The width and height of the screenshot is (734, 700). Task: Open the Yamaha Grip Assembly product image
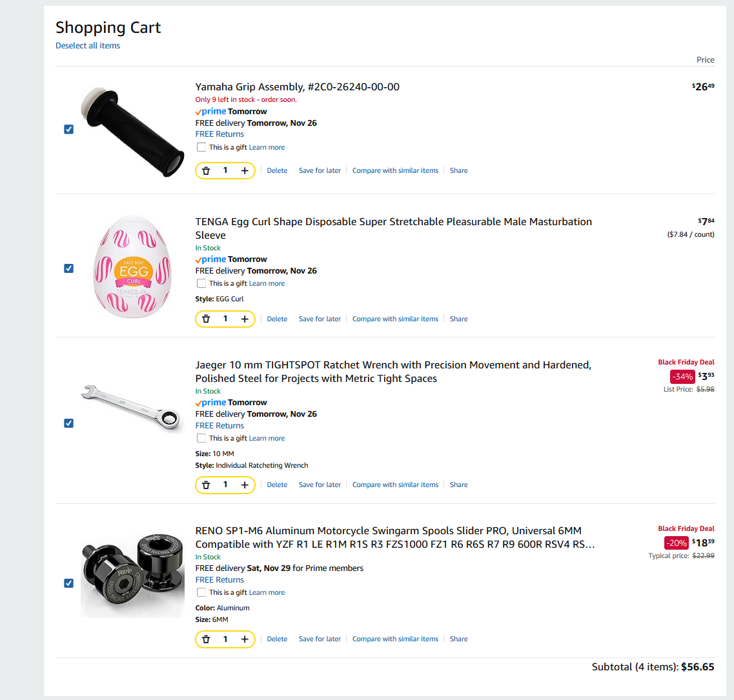[132, 132]
